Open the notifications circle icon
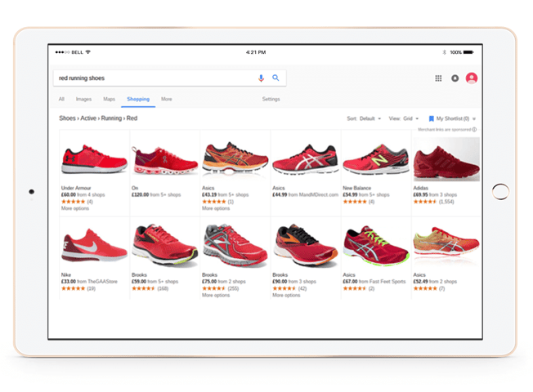The image size is (533, 392). 455,78
